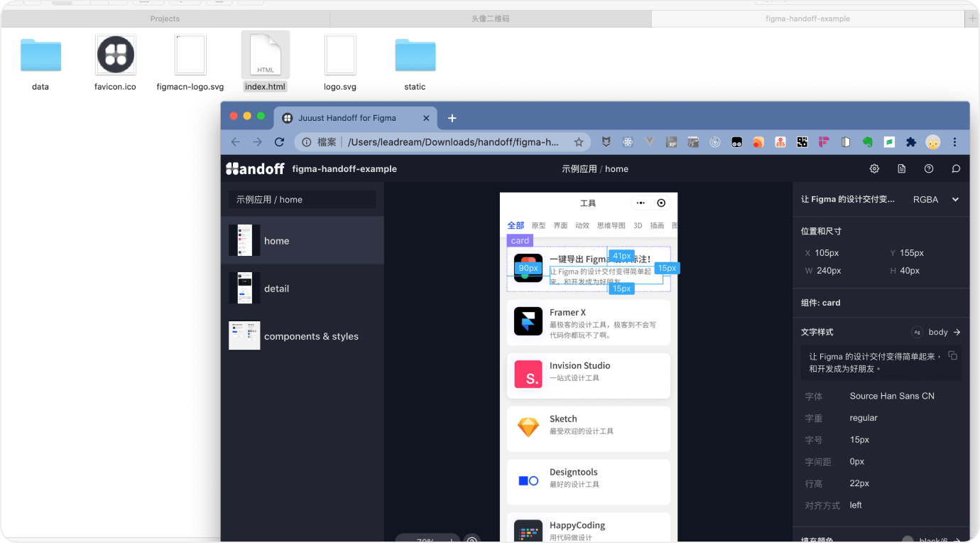Click the Figma app icon in first card
The image size is (980, 543).
pos(528,268)
